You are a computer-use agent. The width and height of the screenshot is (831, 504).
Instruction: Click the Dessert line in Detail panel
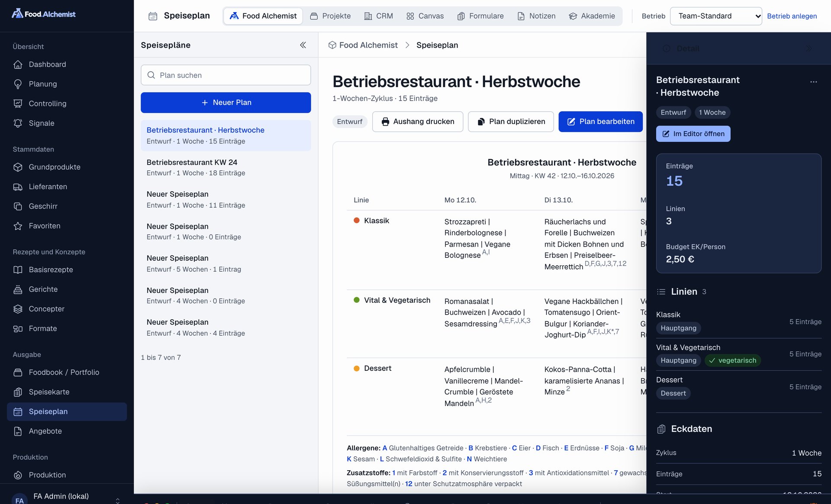pos(739,387)
